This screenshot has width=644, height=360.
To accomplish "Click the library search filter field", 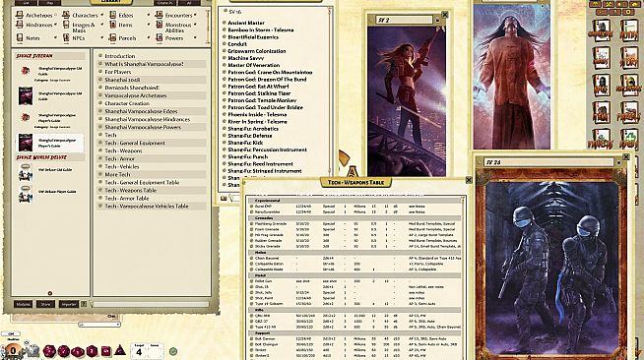I will tap(151, 304).
